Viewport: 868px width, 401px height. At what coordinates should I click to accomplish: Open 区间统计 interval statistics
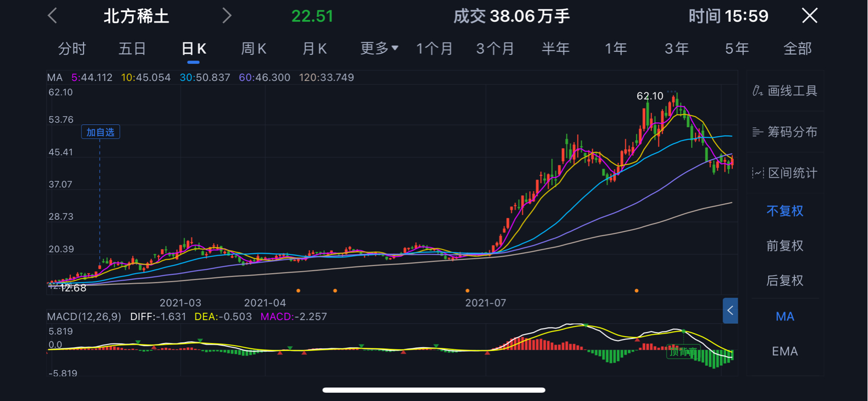(x=784, y=173)
